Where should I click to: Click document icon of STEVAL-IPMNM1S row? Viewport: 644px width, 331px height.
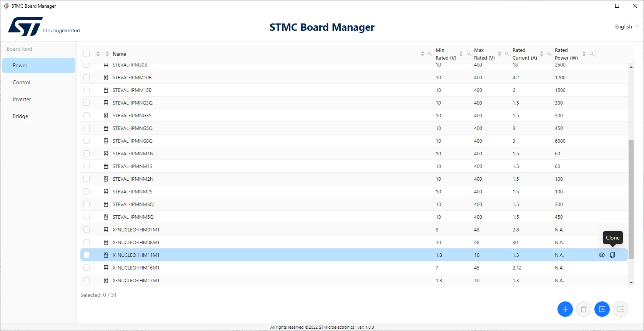106,166
